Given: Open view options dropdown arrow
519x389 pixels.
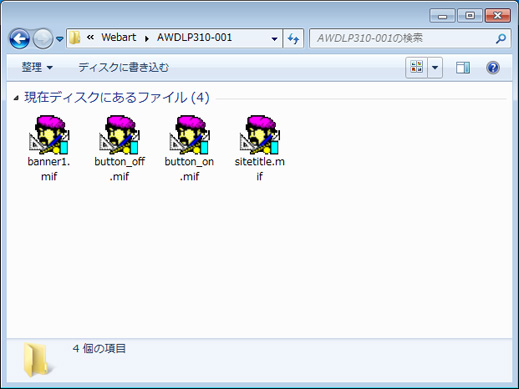Looking at the screenshot, I should point(435,68).
